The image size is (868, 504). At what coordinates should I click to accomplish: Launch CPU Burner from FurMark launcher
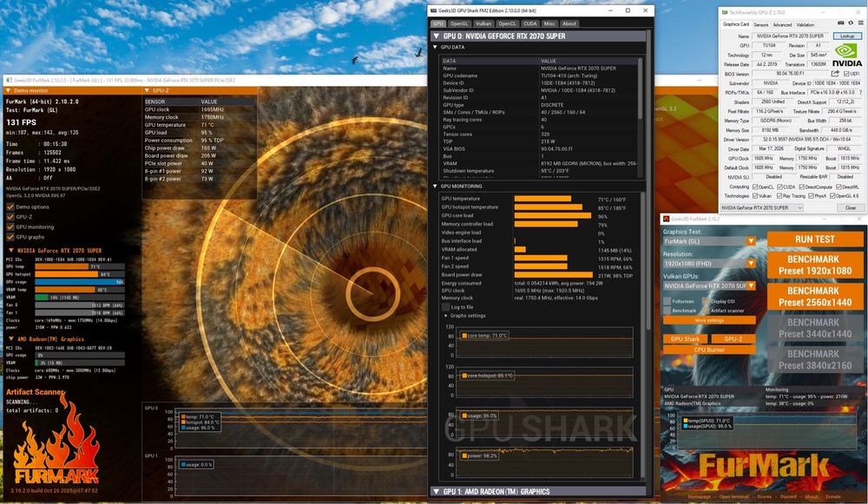[709, 350]
